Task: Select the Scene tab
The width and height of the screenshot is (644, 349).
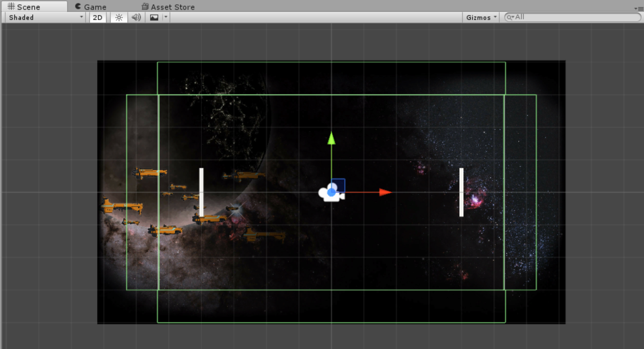Action: [24, 7]
